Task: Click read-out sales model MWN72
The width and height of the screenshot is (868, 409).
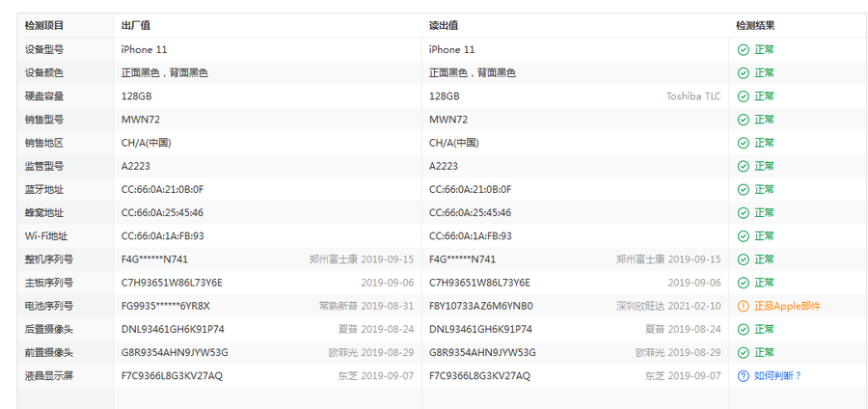Action: 448,120
